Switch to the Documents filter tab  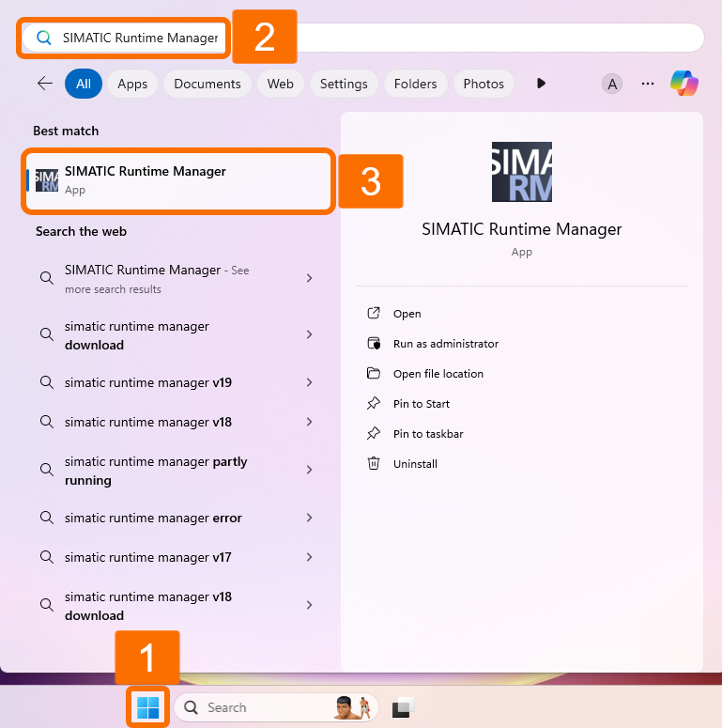(207, 84)
